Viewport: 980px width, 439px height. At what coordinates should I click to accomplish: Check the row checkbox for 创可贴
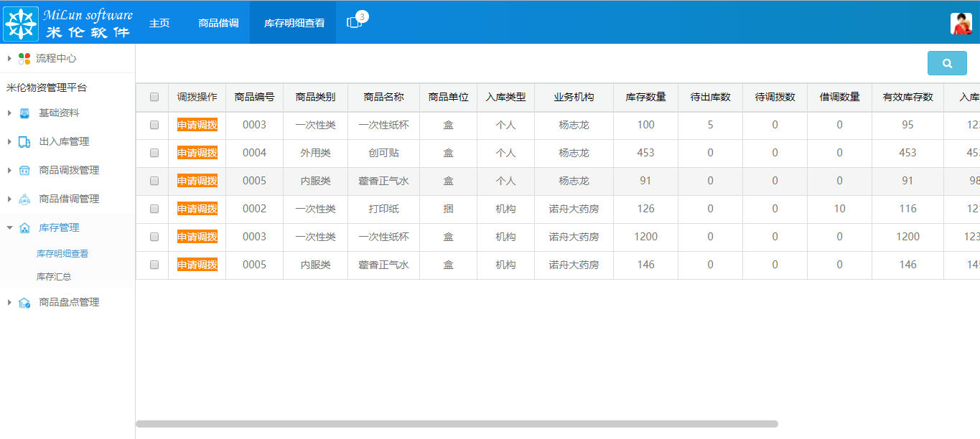[x=153, y=153]
